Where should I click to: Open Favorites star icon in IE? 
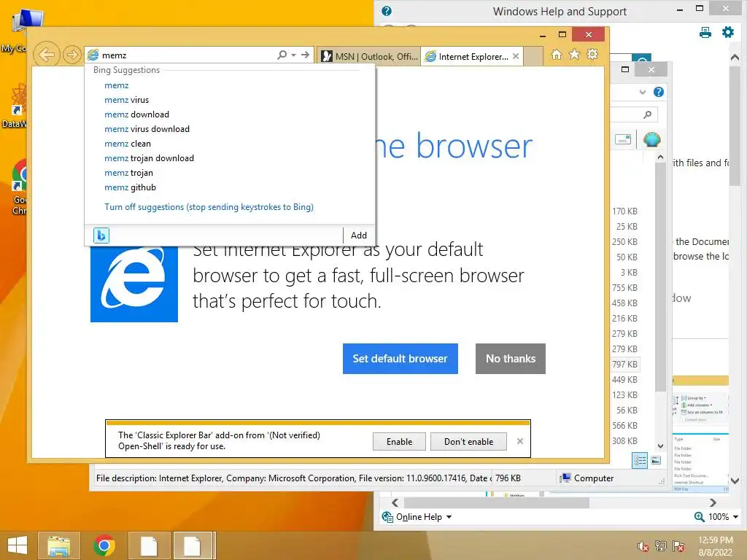tap(575, 54)
